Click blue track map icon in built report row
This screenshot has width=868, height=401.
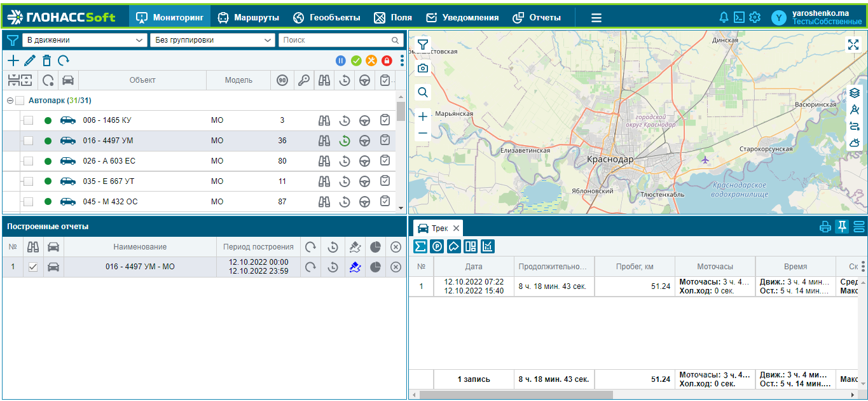pyautogui.click(x=355, y=267)
